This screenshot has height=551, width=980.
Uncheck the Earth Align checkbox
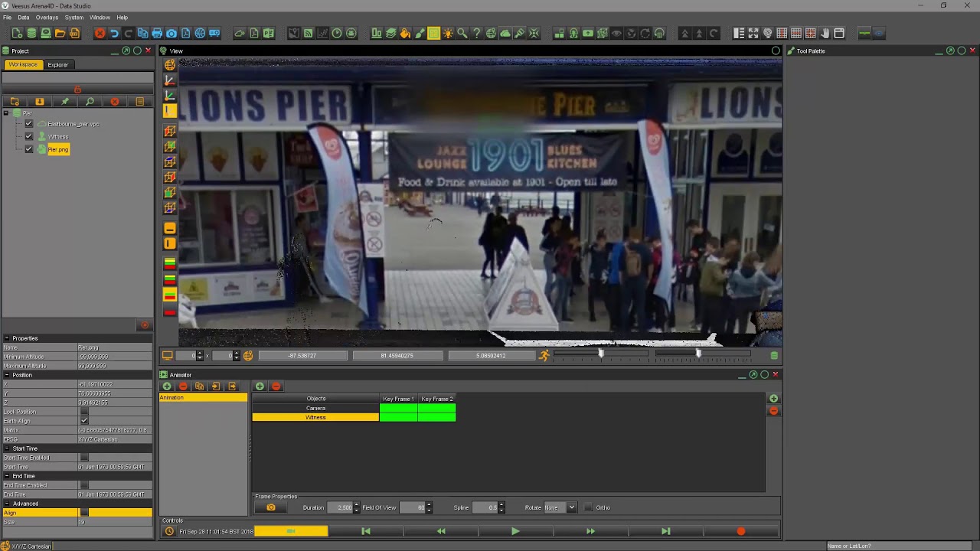pos(84,421)
